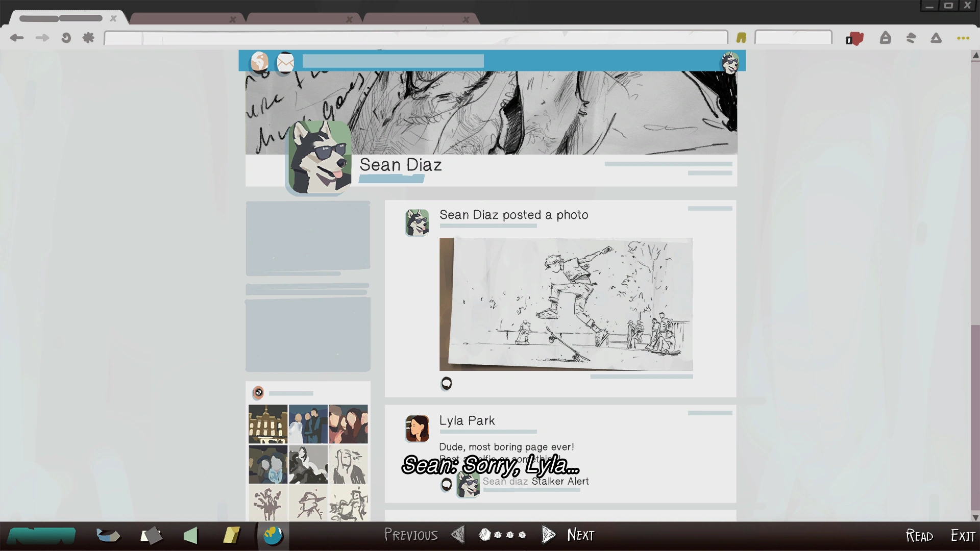Screen dimensions: 980x551
Task: Open the globe notifications icon
Action: click(x=259, y=62)
